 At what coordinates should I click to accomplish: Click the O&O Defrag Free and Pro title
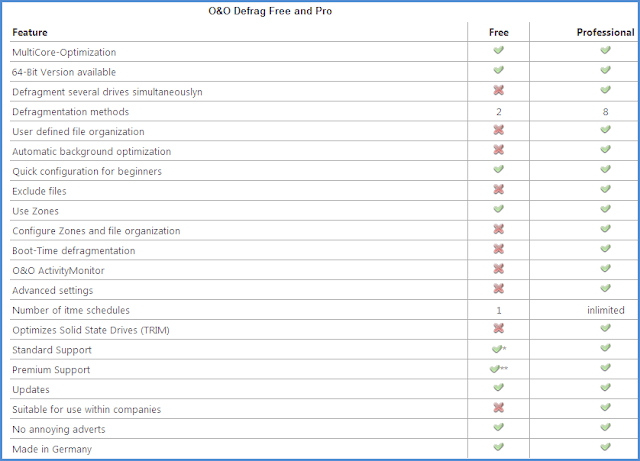pyautogui.click(x=270, y=11)
